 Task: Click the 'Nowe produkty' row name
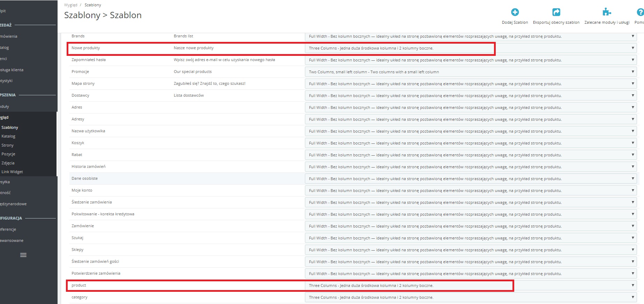[x=86, y=48]
